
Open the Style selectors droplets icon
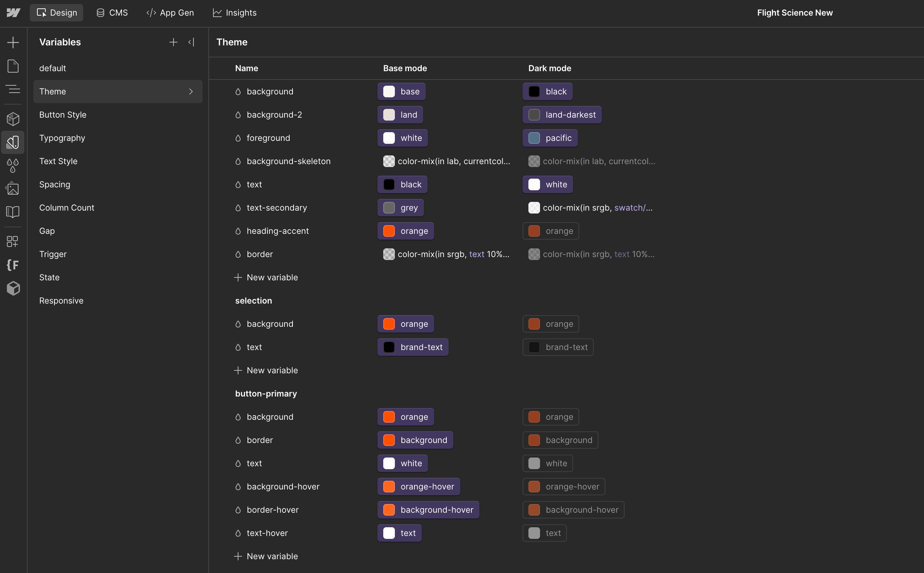(x=13, y=166)
